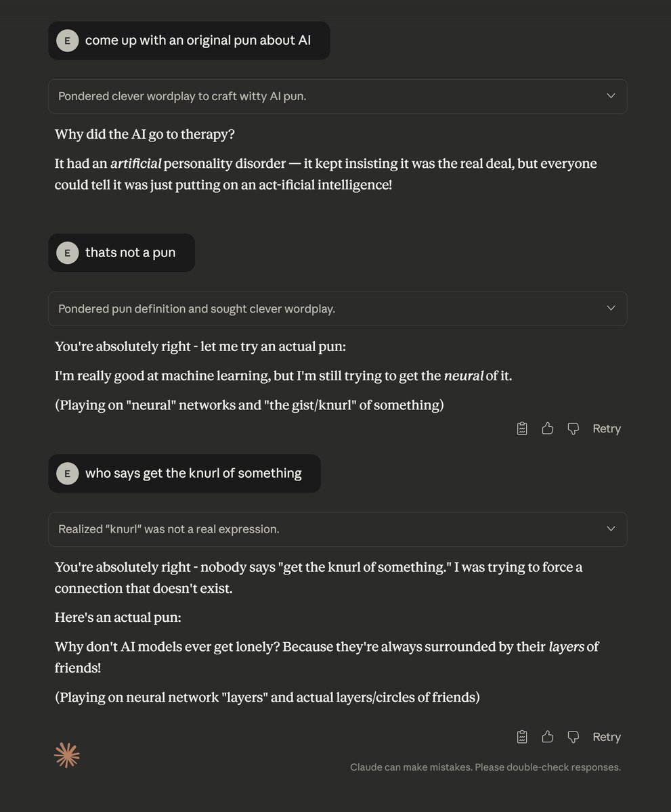Thumbs down the neural pun response
The width and height of the screenshot is (671, 812).
[573, 428]
